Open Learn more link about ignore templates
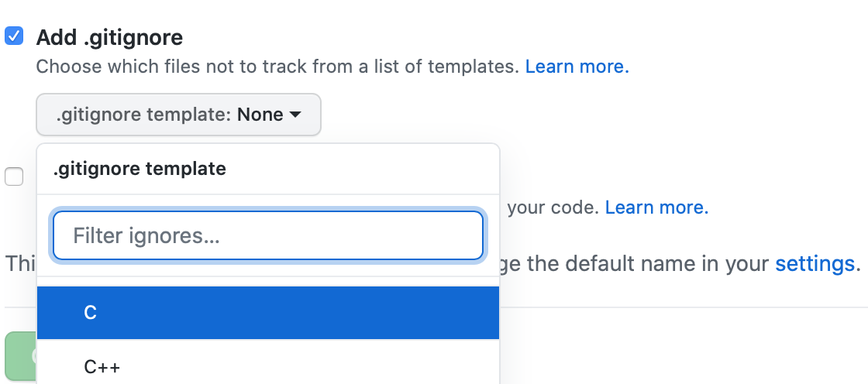Viewport: 868px width, 384px height. 577,67
